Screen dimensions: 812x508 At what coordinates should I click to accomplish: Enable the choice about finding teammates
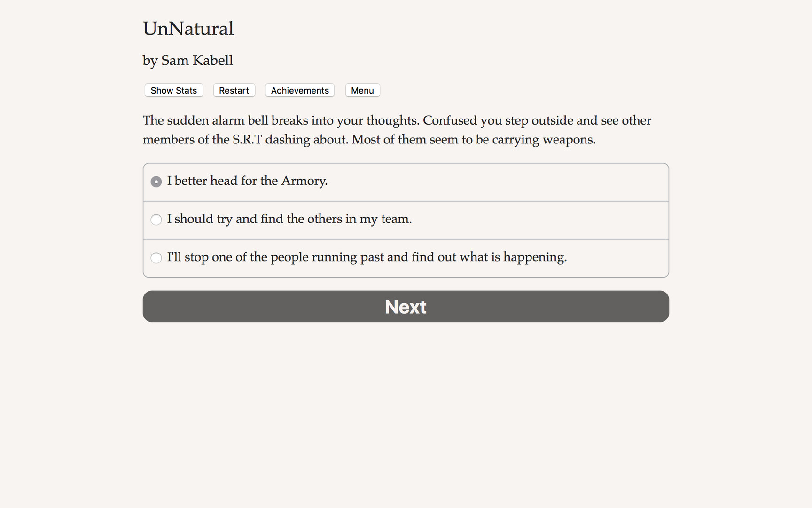click(156, 220)
